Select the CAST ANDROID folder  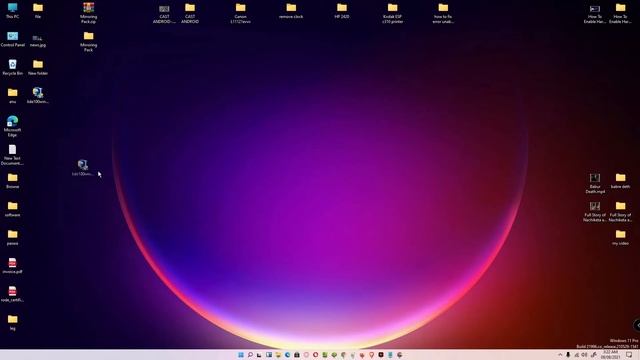[x=190, y=13]
